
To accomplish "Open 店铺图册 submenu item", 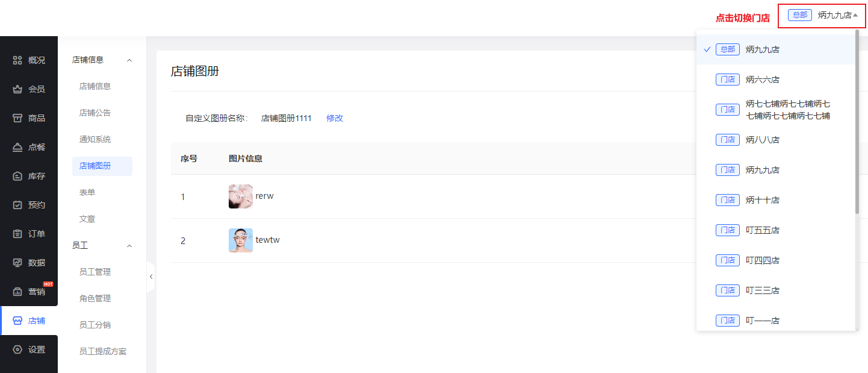I will pyautogui.click(x=102, y=166).
